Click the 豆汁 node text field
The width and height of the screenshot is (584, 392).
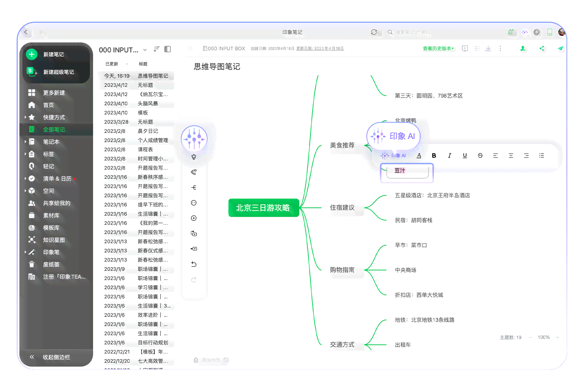point(407,172)
